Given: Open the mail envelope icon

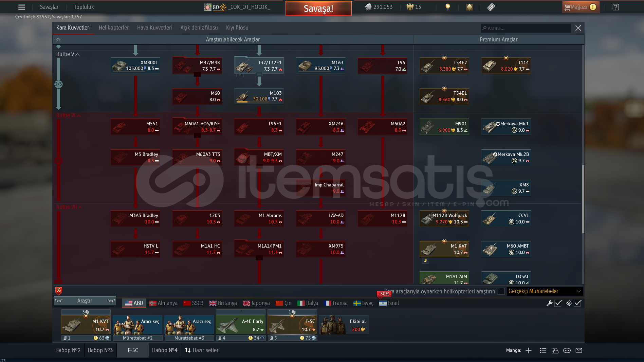Looking at the screenshot, I should click(579, 350).
